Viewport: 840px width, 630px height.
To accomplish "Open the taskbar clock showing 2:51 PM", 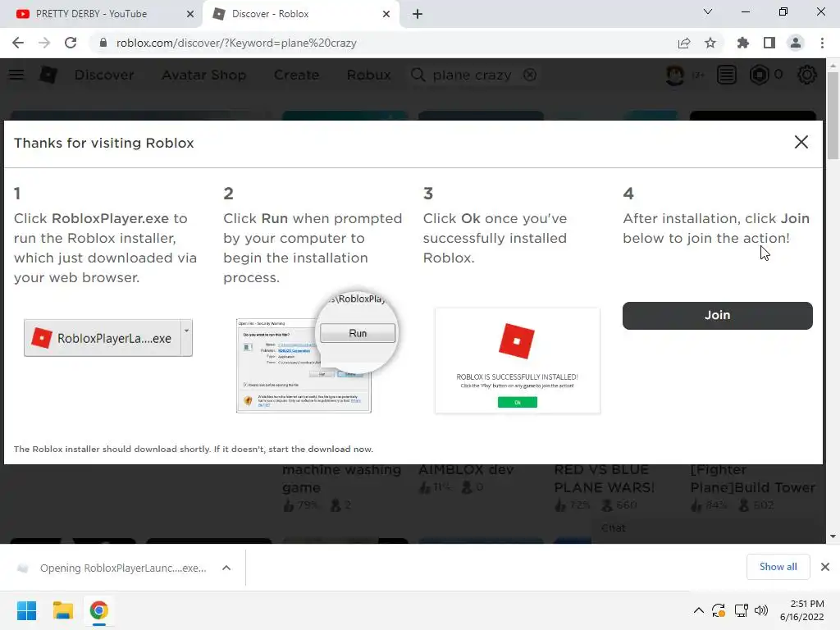I will 801,610.
